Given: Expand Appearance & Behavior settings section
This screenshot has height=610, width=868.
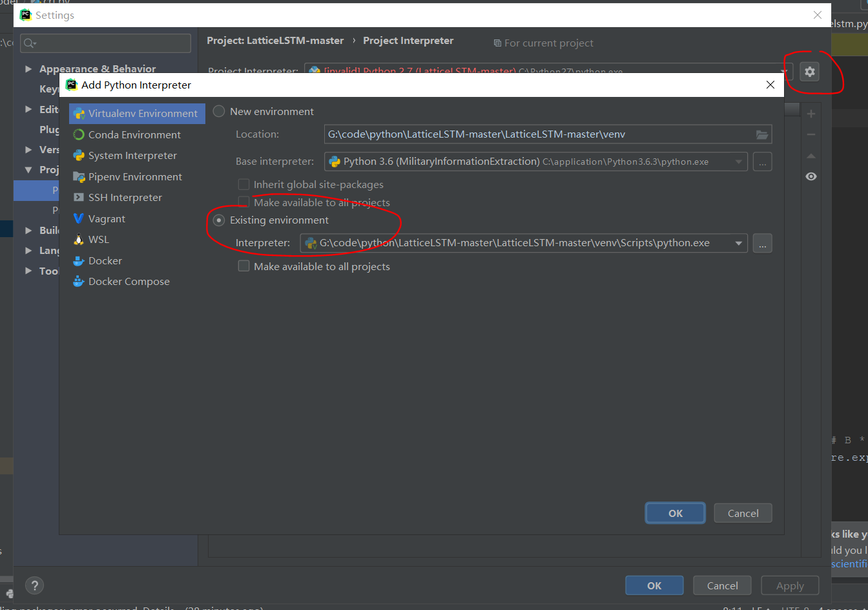Looking at the screenshot, I should 28,68.
